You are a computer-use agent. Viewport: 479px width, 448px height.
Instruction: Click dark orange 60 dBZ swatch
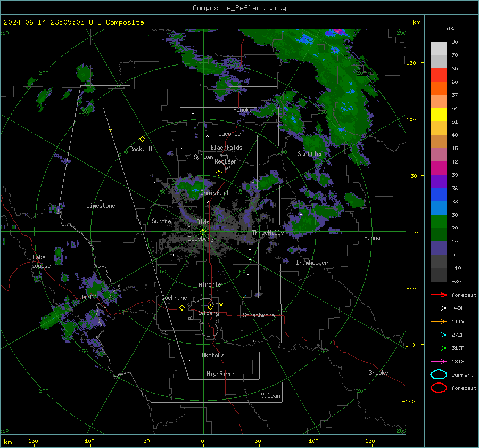[x=439, y=88]
